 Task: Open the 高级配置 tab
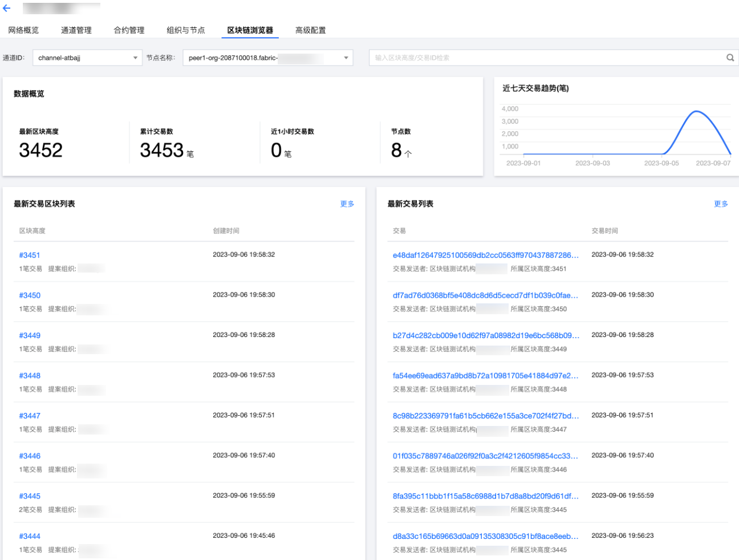click(310, 30)
